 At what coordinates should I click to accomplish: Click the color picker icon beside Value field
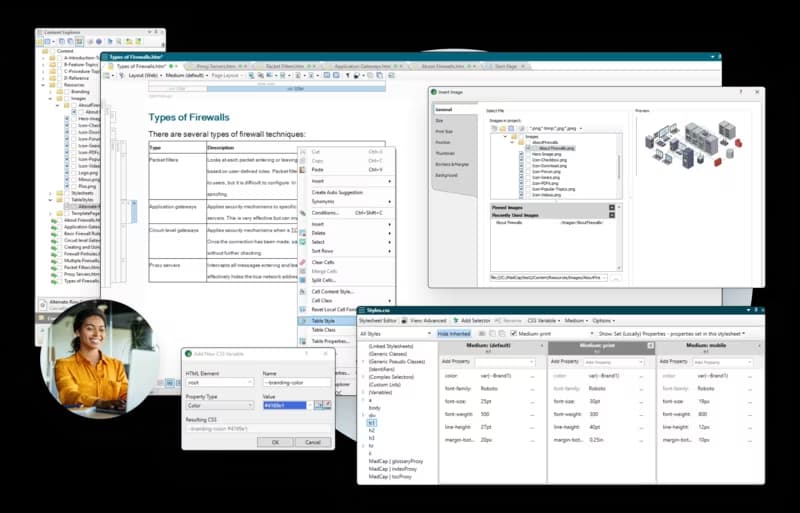[x=319, y=405]
